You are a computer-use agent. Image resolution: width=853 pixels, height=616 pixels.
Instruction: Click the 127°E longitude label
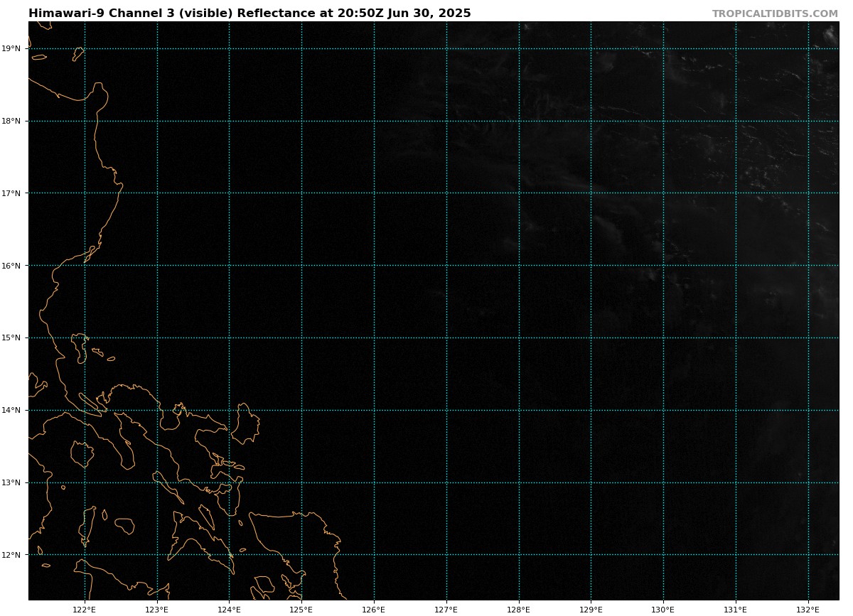tap(446, 610)
